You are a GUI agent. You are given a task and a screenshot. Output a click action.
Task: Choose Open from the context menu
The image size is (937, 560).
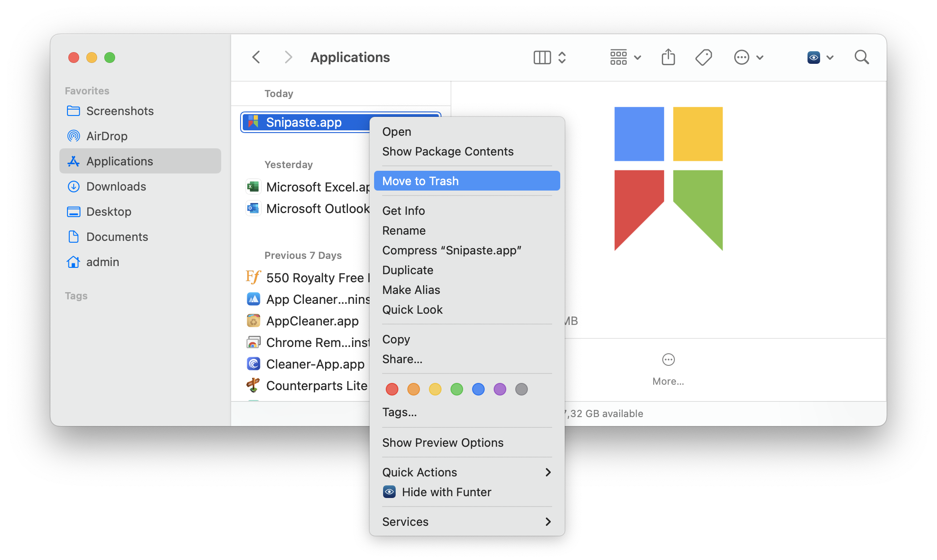click(467, 132)
